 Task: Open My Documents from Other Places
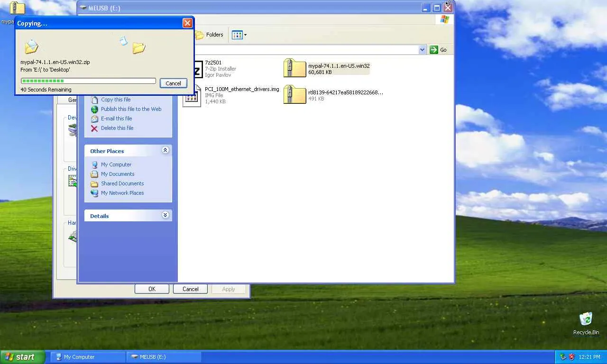[x=118, y=174]
